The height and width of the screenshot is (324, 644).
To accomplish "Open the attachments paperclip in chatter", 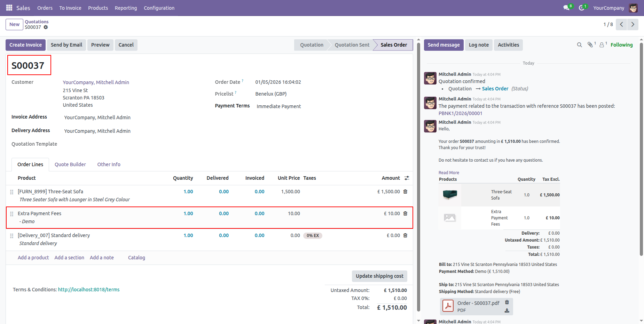I will coord(590,45).
